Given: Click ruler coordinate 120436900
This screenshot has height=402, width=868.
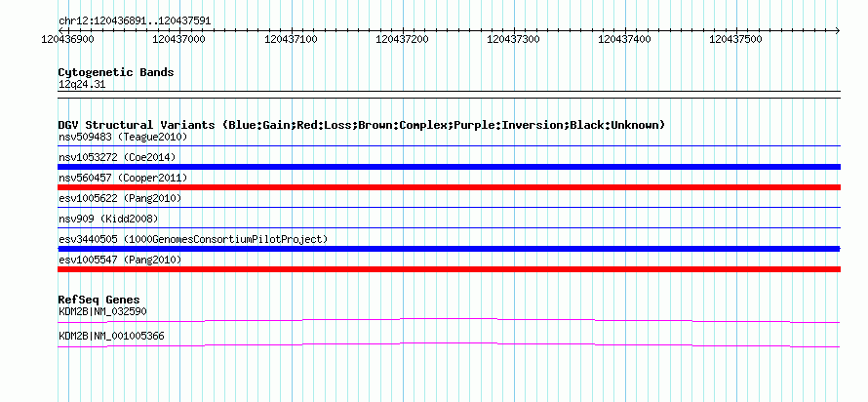Looking at the screenshot, I should [x=67, y=39].
